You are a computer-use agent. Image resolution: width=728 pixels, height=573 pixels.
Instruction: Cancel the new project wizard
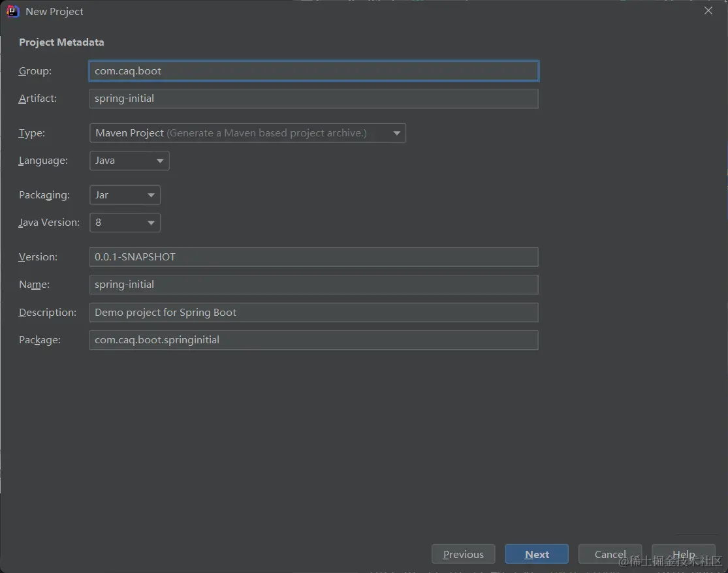point(610,554)
